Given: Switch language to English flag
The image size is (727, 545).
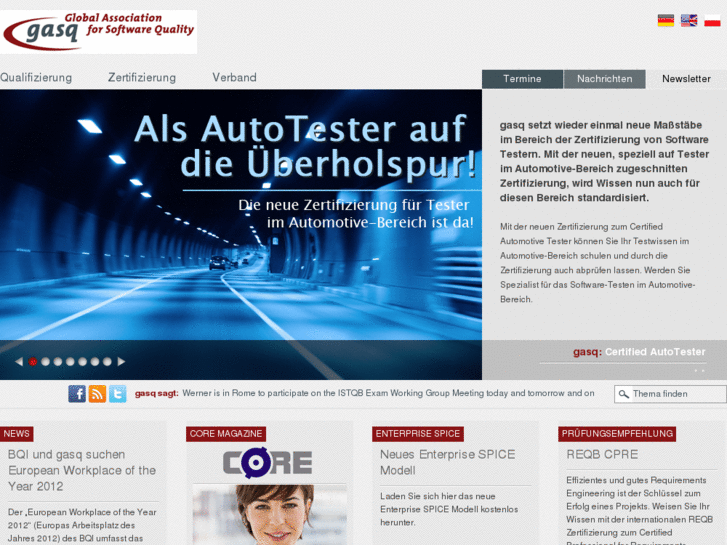Looking at the screenshot, I should pyautogui.click(x=689, y=20).
